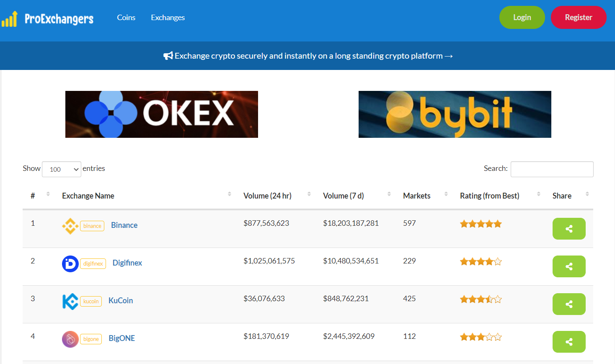
Task: Open the BigONE exchange link
Action: [122, 338]
